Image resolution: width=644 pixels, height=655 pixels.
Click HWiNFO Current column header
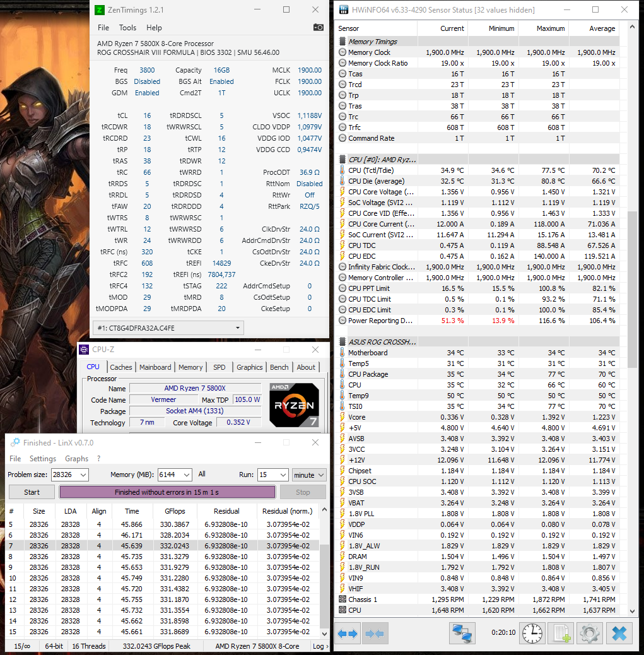tap(443, 28)
